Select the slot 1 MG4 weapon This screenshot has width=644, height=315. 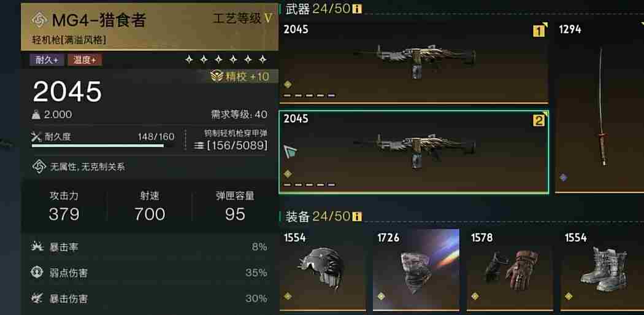(x=413, y=61)
